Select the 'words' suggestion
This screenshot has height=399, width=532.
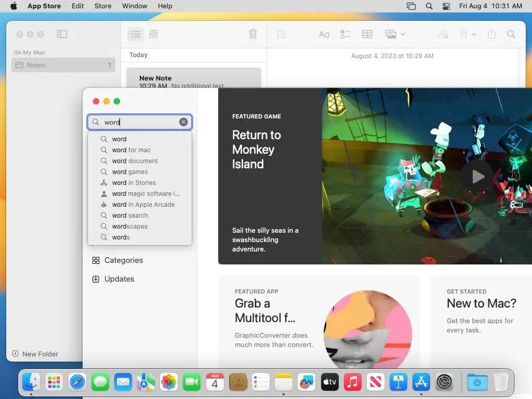[x=140, y=237]
